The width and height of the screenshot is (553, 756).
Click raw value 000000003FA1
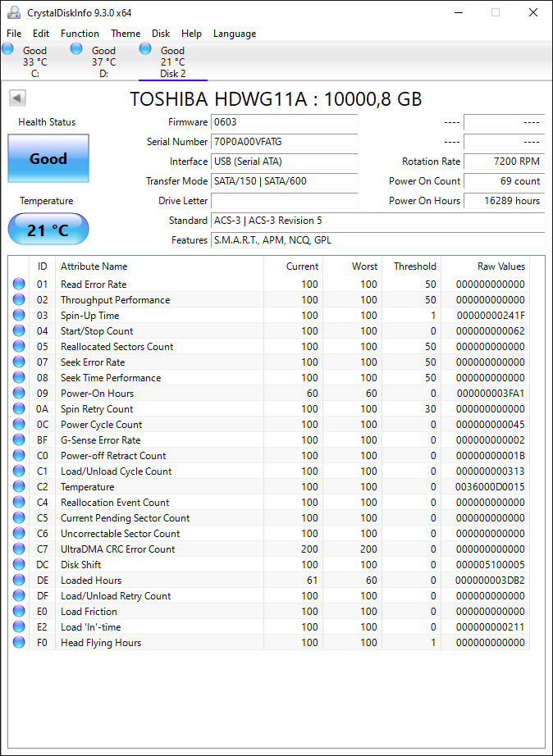(x=491, y=393)
